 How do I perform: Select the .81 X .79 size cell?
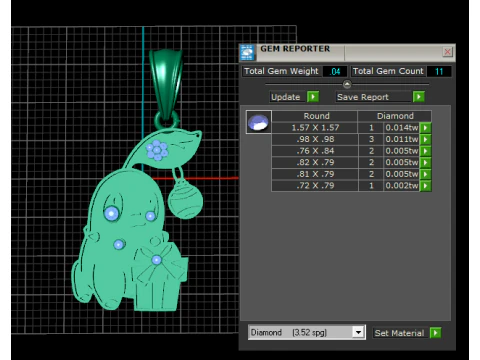pos(315,174)
